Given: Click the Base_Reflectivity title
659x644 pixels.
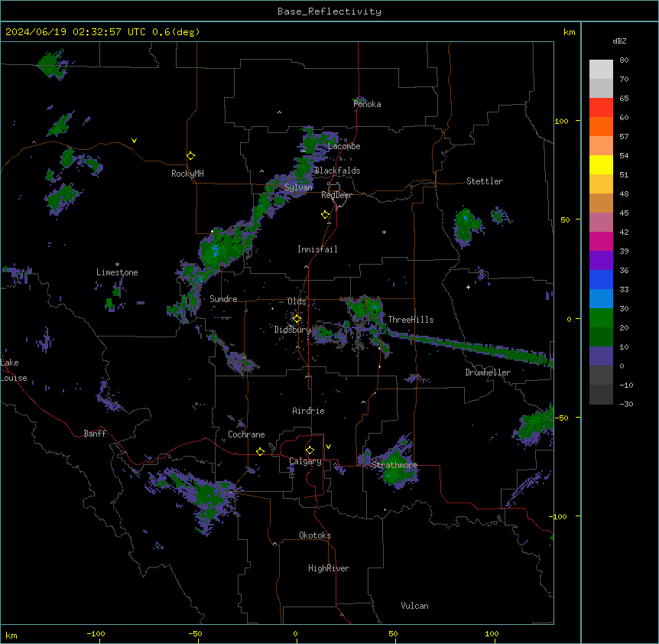Looking at the screenshot, I should click(329, 11).
